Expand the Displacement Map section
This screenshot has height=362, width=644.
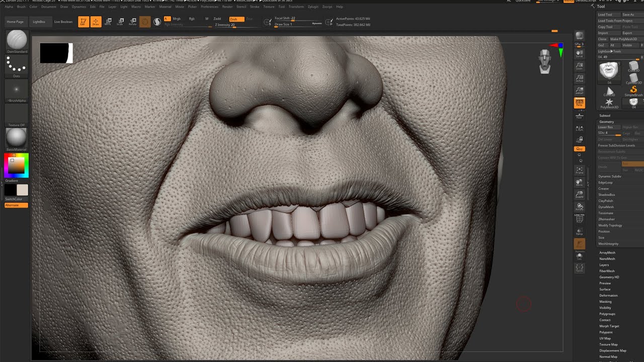(x=612, y=350)
